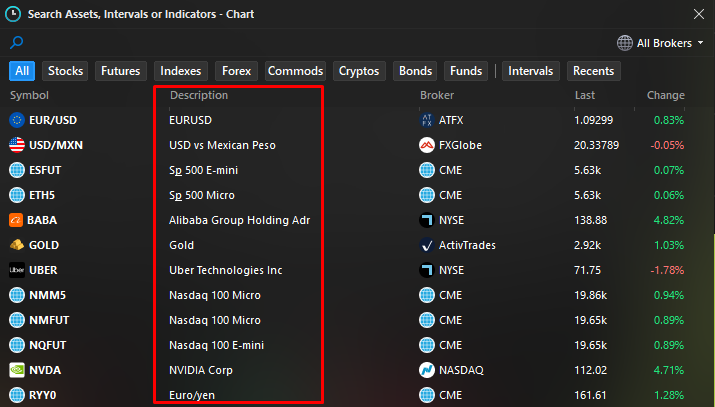Image resolution: width=715 pixels, height=407 pixels.
Task: Click the UBER logo icon
Action: coord(16,270)
